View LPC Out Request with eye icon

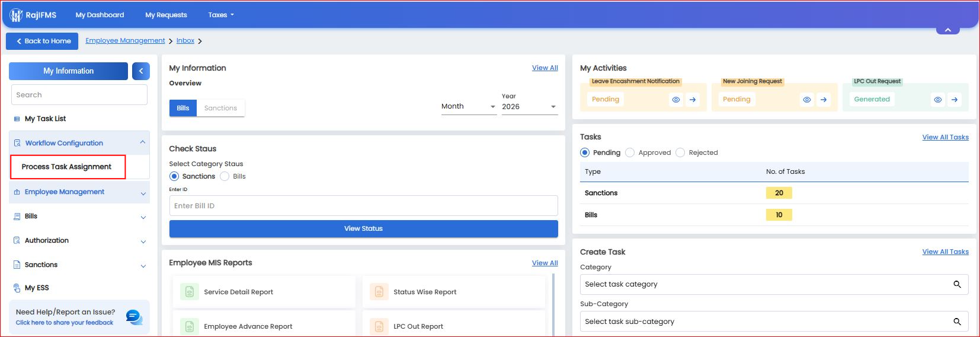click(938, 100)
